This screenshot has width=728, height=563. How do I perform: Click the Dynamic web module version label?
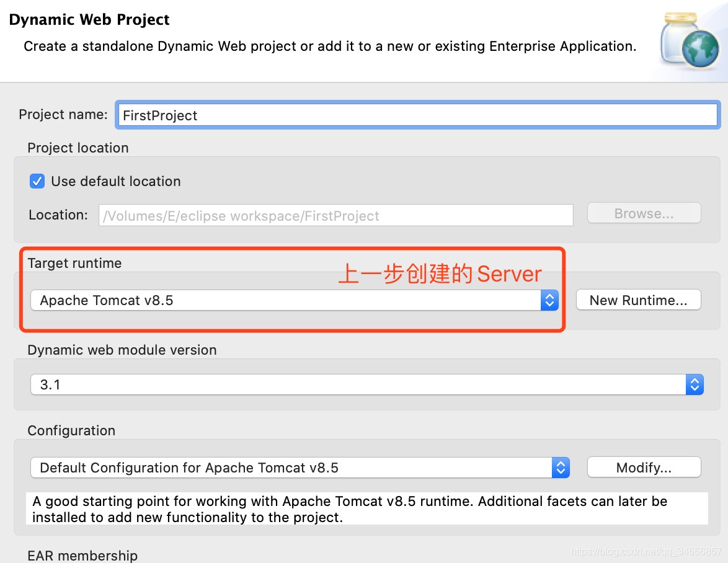coord(122,350)
